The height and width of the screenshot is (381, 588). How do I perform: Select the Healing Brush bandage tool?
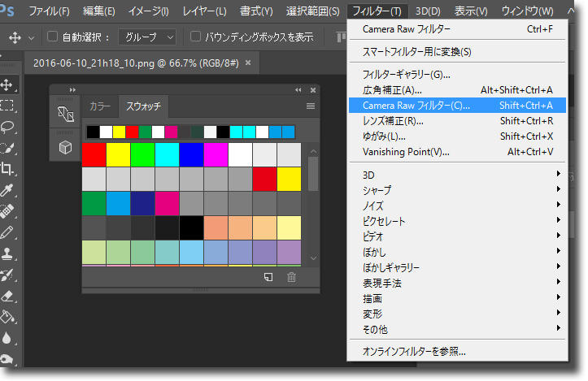(x=7, y=211)
